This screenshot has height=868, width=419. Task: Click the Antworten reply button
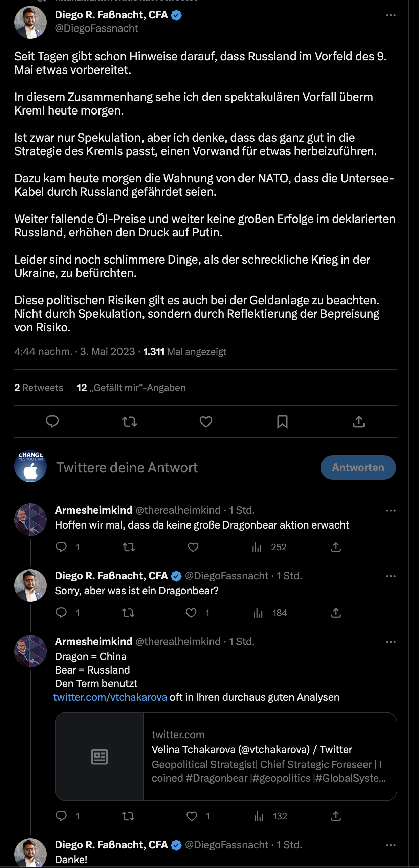point(358,468)
